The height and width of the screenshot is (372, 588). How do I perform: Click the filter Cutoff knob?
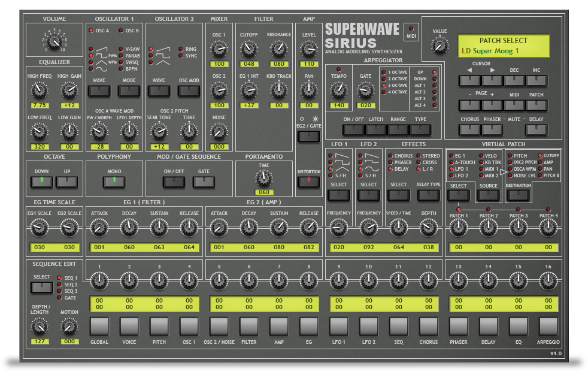(248, 49)
